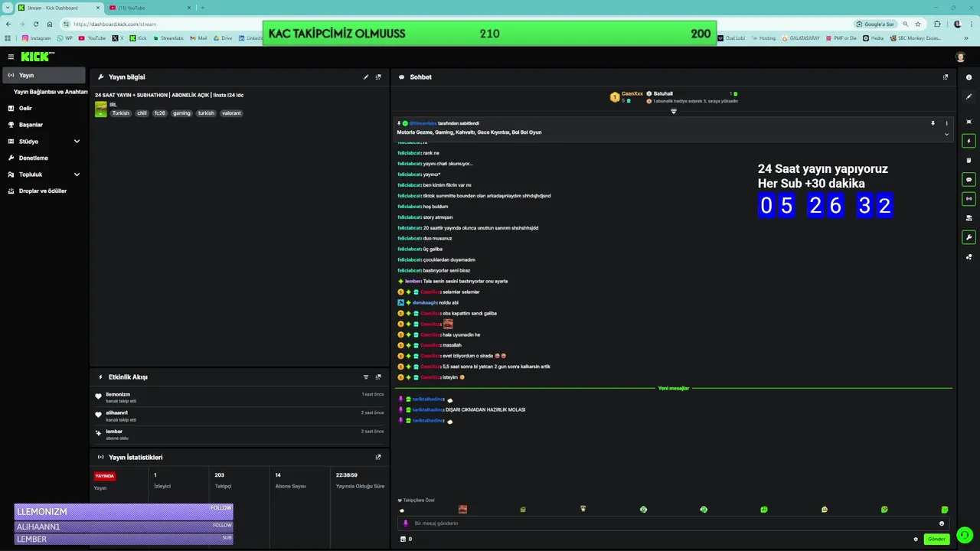
Task: Open the chat settings gear next to Gönder
Action: tap(916, 540)
